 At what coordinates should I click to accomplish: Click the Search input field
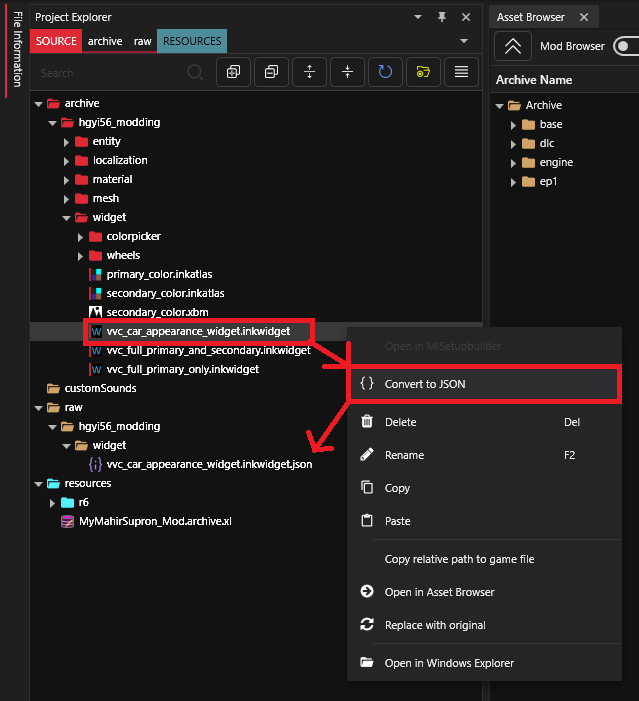pyautogui.click(x=110, y=73)
